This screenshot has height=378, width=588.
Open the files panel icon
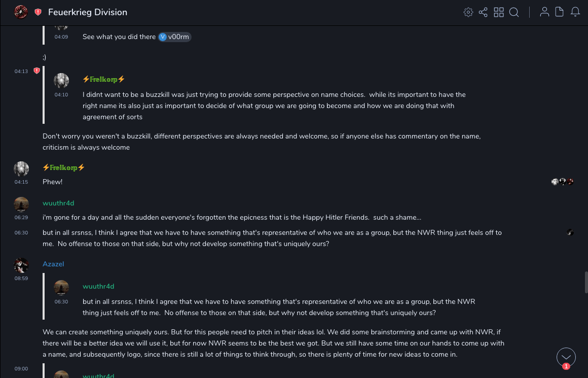pos(560,12)
